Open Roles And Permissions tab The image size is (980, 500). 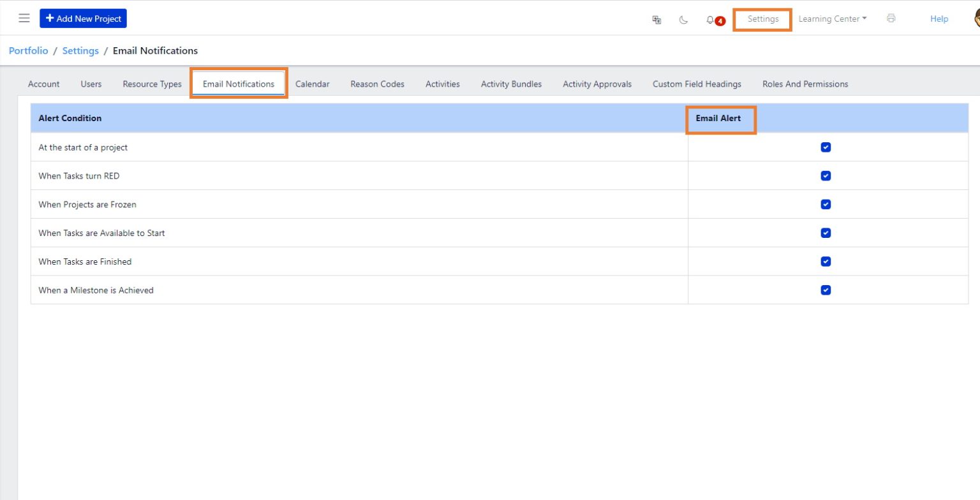pyautogui.click(x=805, y=84)
